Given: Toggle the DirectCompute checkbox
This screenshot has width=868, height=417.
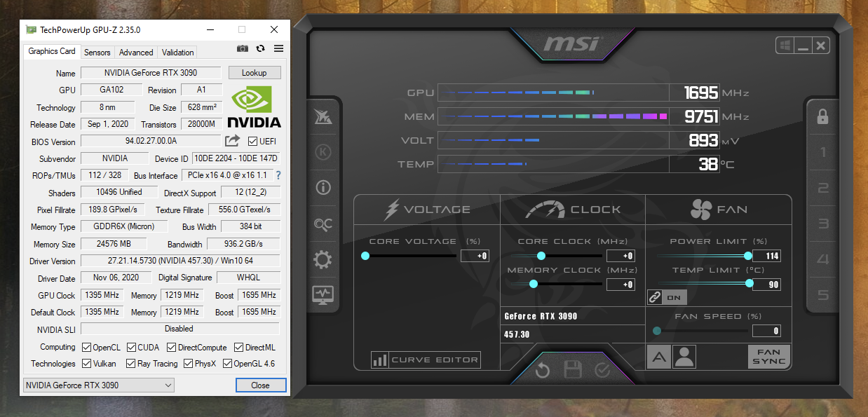Looking at the screenshot, I should click(x=171, y=347).
